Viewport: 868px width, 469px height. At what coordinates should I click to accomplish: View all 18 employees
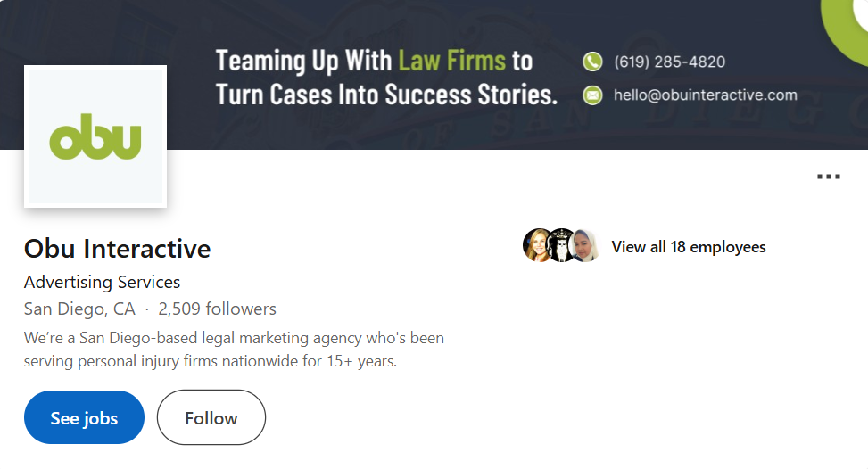[688, 247]
